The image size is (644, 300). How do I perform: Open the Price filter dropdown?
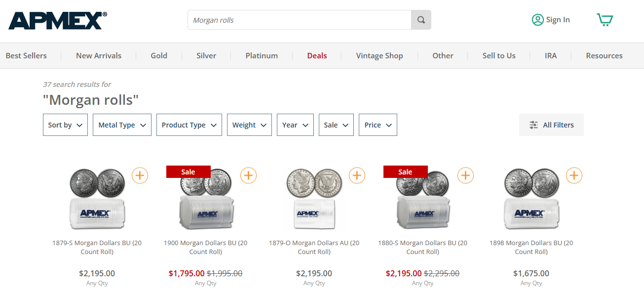coord(378,125)
